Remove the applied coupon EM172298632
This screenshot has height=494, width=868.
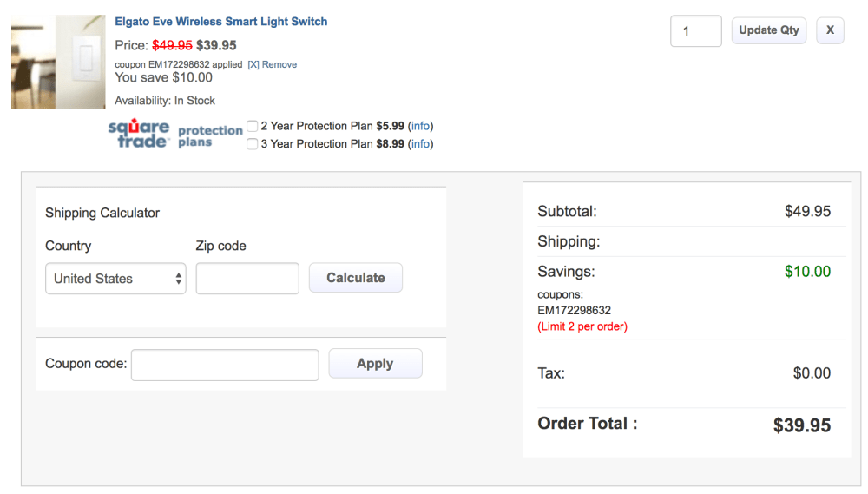click(x=273, y=65)
